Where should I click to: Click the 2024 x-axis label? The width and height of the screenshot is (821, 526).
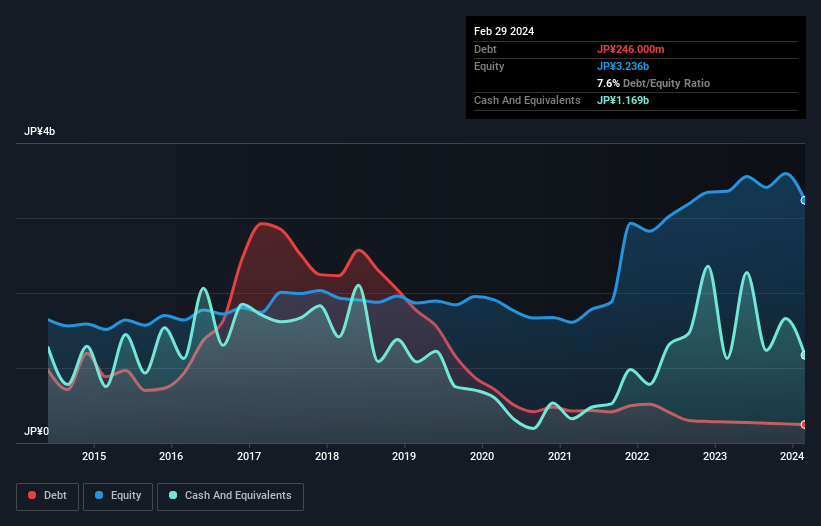[x=792, y=456]
